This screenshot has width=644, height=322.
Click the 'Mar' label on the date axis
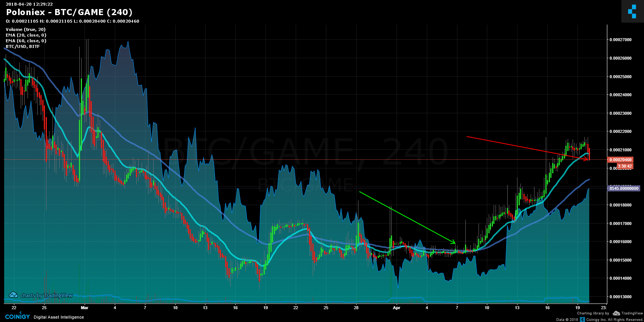85,308
